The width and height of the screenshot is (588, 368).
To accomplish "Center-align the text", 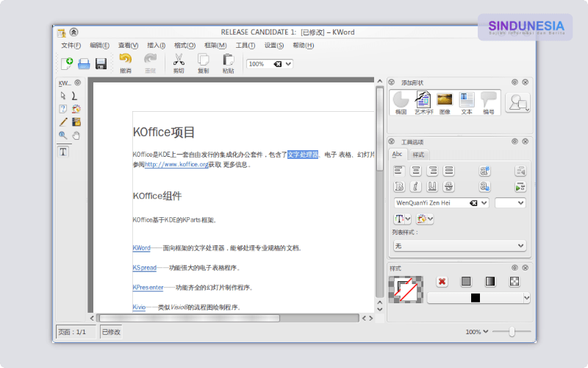I will (415, 171).
